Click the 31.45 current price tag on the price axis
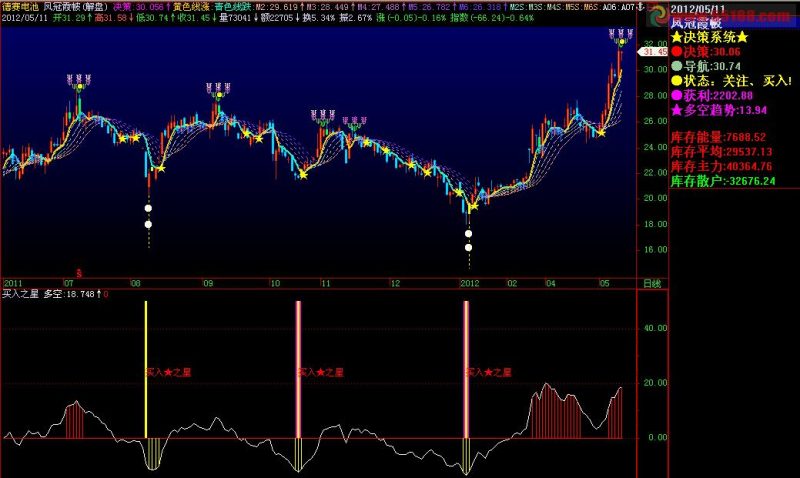This screenshot has height=478, width=800. click(653, 52)
